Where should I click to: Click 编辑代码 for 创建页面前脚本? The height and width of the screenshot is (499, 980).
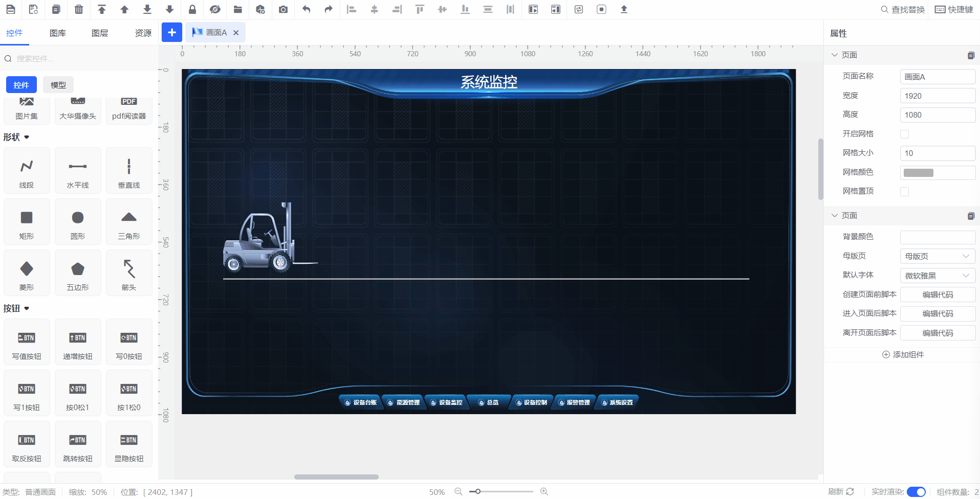click(x=937, y=294)
